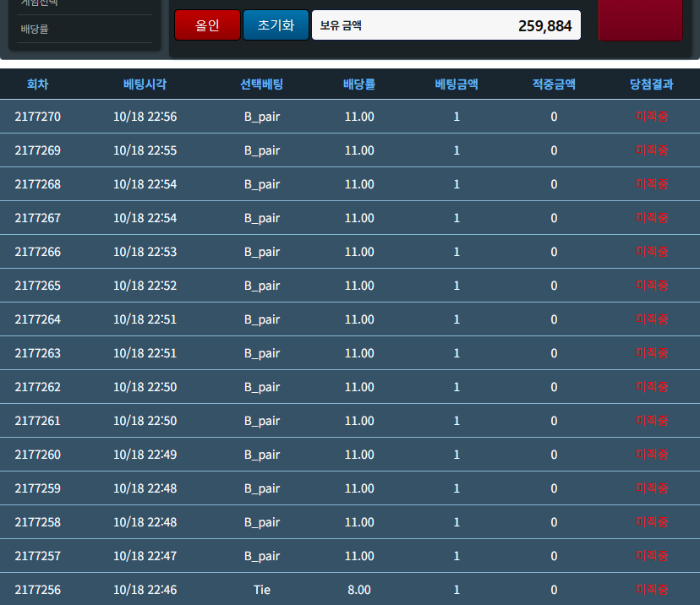Click 미적중 result in the 2177256 row
Screen dimensions: 700x605
(652, 590)
